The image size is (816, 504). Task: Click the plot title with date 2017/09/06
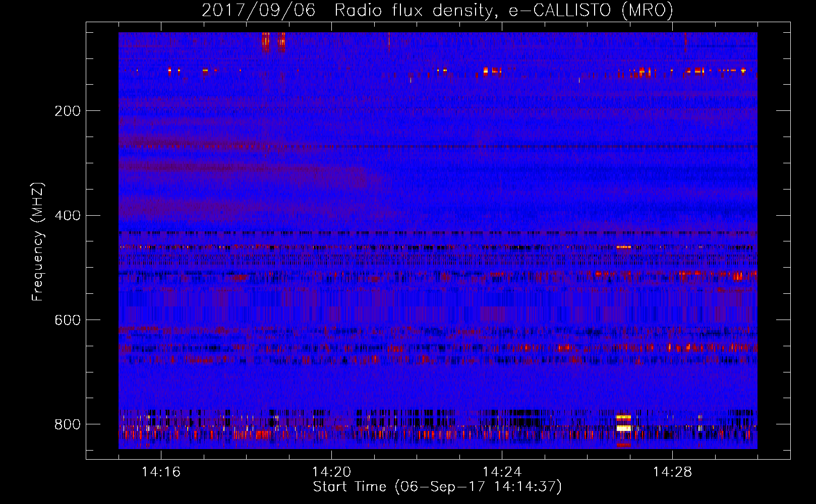coord(437,10)
